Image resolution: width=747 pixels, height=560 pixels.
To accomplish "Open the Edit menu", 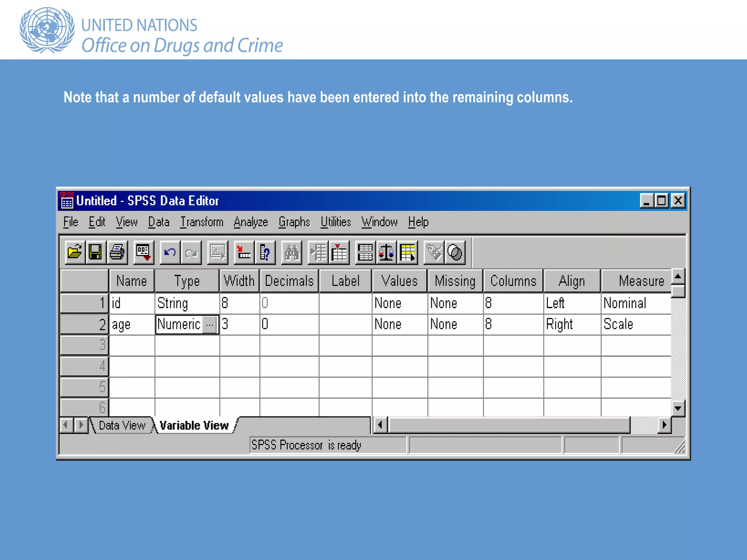I will tap(97, 222).
